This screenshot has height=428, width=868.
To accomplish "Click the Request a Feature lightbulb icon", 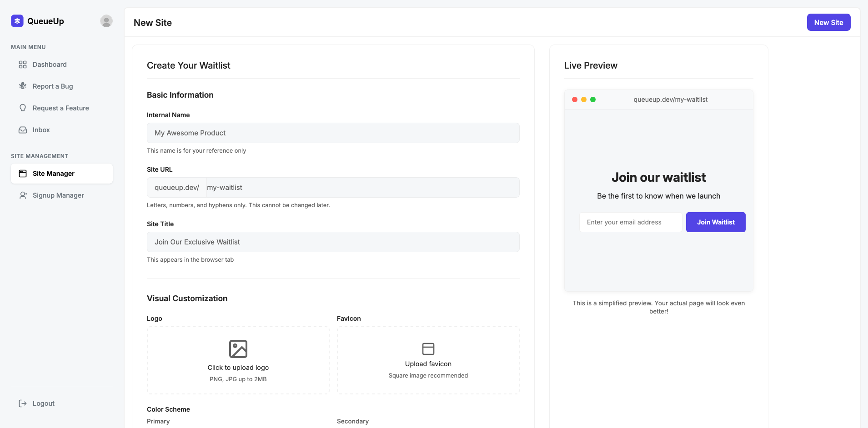I will (x=23, y=108).
